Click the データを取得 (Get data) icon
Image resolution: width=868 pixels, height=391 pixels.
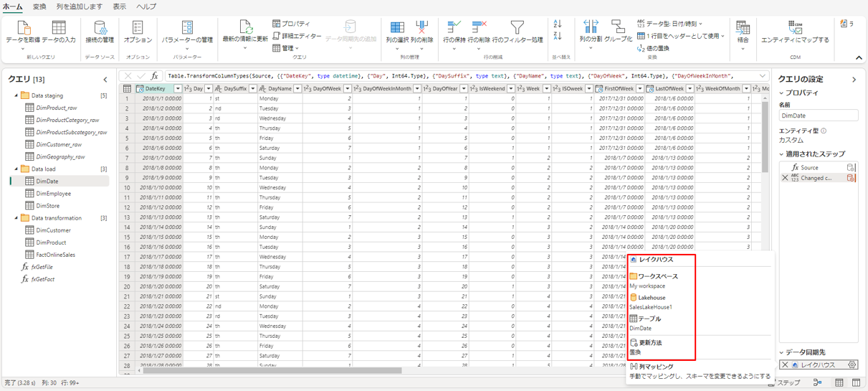23,28
